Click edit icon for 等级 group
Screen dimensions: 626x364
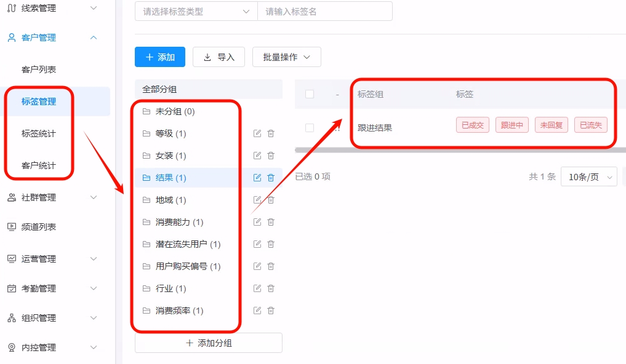[x=257, y=133]
